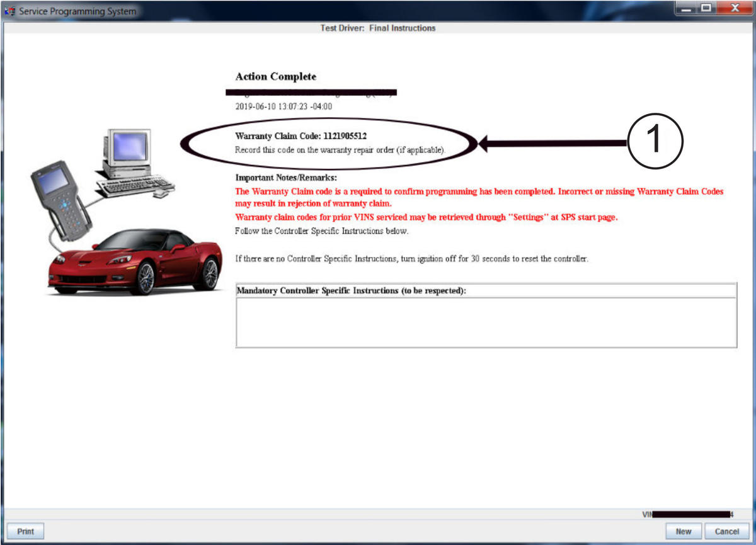Click the Service Programming System title bar icon
756x545 pixels.
pyautogui.click(x=10, y=11)
